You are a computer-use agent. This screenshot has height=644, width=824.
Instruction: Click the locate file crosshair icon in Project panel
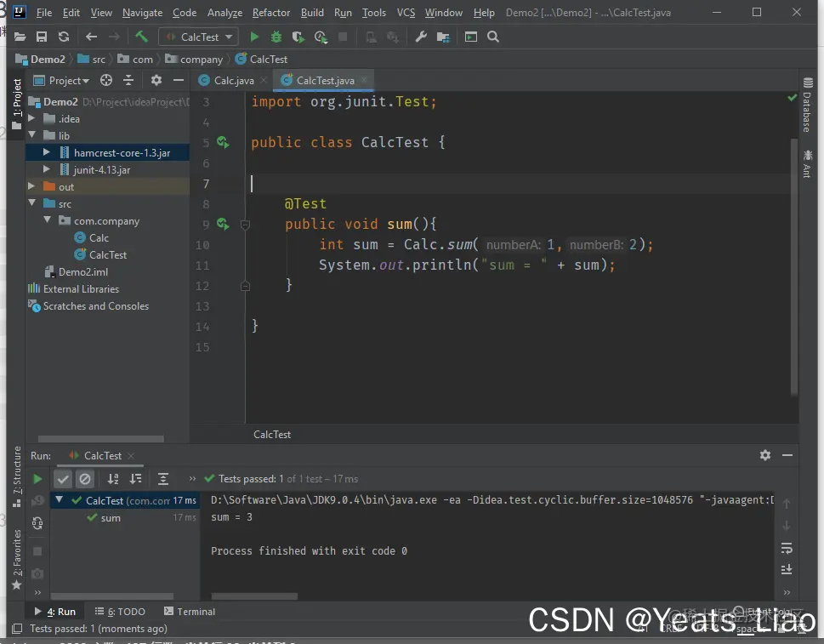point(106,80)
